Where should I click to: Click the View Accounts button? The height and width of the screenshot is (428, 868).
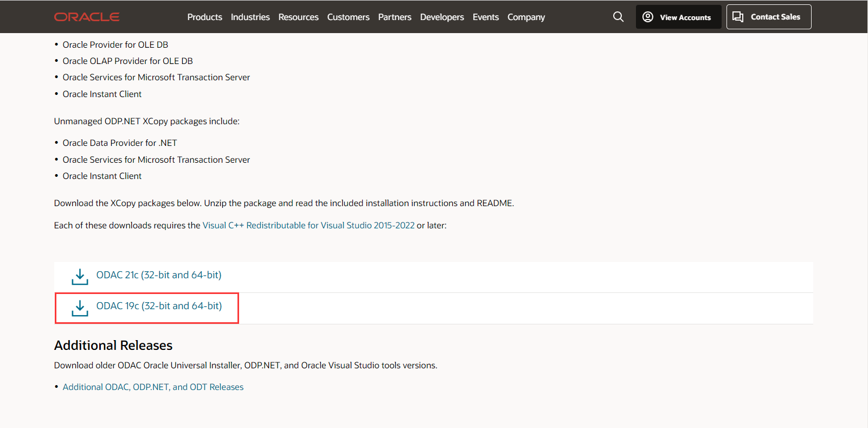click(x=678, y=17)
